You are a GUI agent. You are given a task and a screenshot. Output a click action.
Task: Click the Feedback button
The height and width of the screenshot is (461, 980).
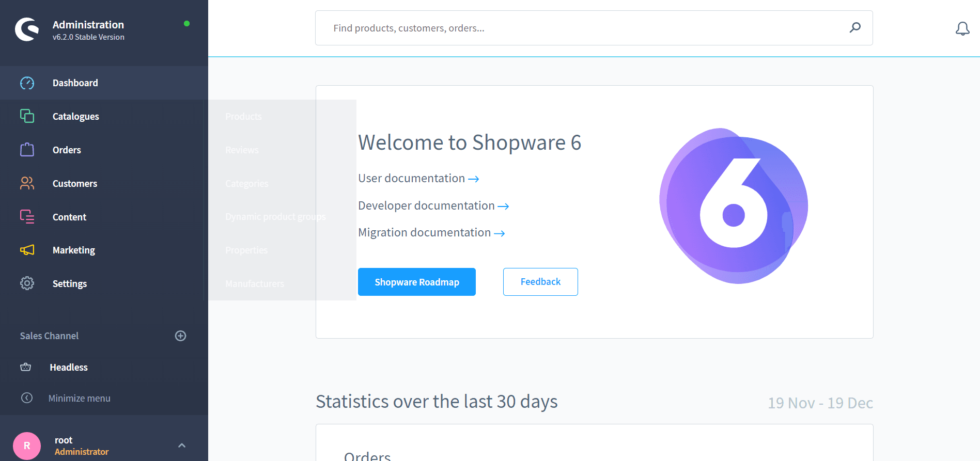540,282
